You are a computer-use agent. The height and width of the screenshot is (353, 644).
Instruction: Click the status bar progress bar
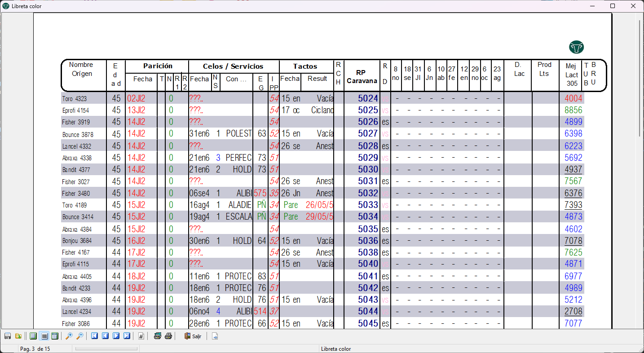click(x=106, y=349)
